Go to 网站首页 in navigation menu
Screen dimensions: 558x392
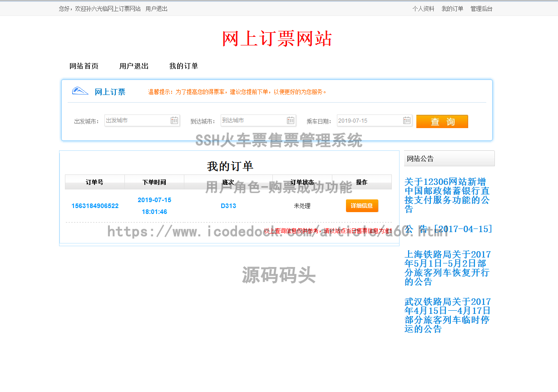(84, 66)
